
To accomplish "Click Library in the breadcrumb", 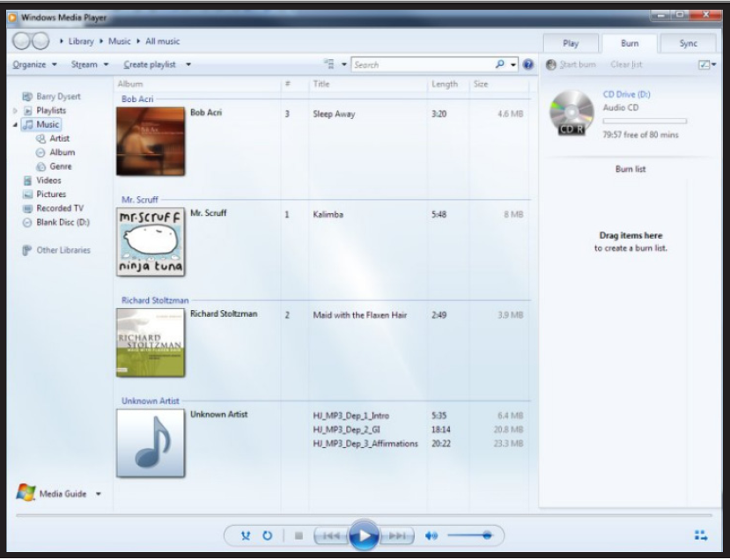I will click(x=81, y=41).
